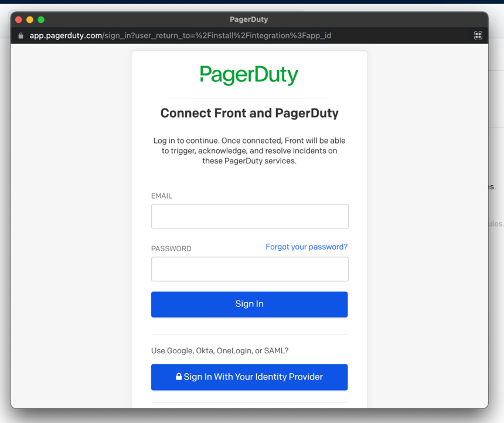Click the PagerDuty logo
The image size is (504, 423).
coord(249,75)
